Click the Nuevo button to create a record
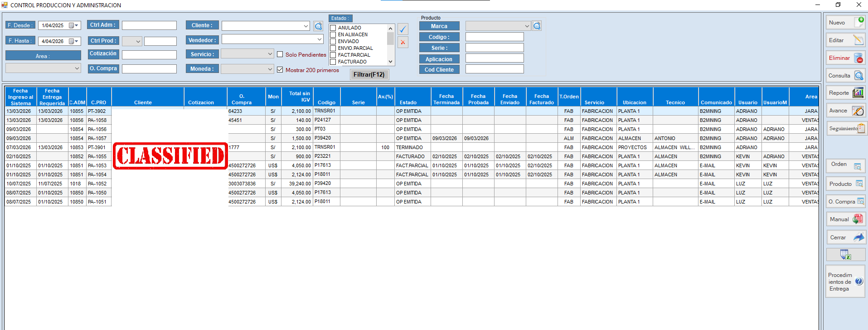868x330 pixels. [x=845, y=23]
